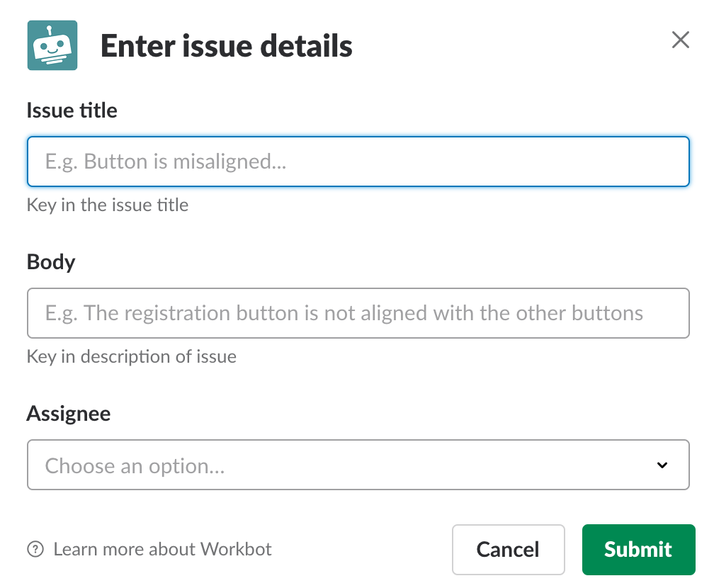Viewport: 714px width, 588px height.
Task: Click the 'E.g. Button is misaligned...' placeholder
Action: pos(166,162)
